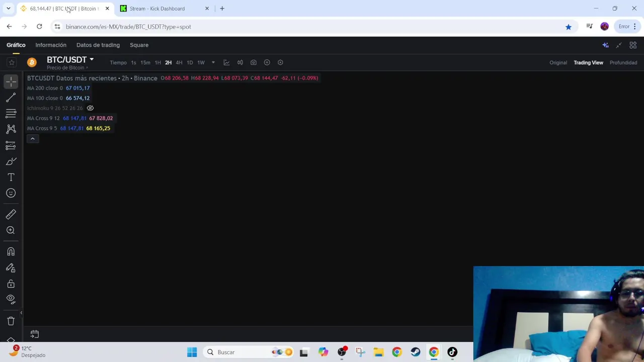Change the candlestick chart style

click(x=240, y=63)
